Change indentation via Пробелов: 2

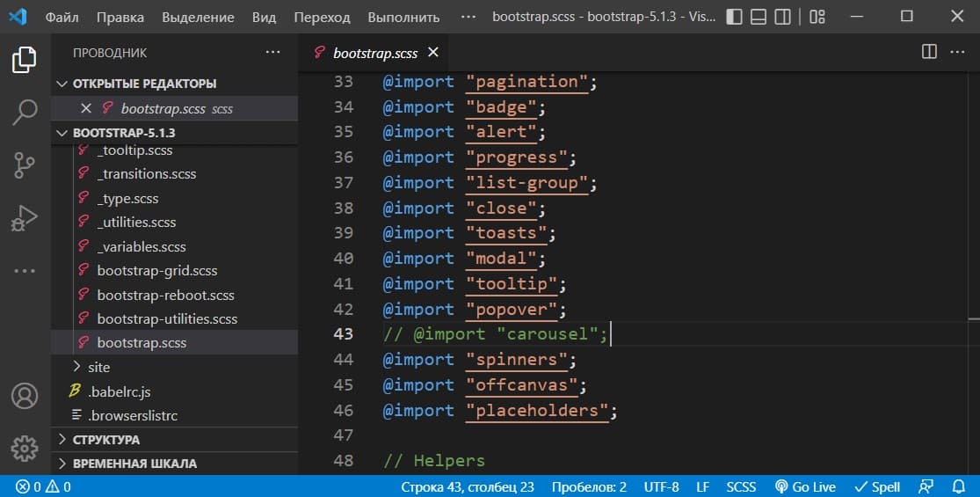(589, 487)
